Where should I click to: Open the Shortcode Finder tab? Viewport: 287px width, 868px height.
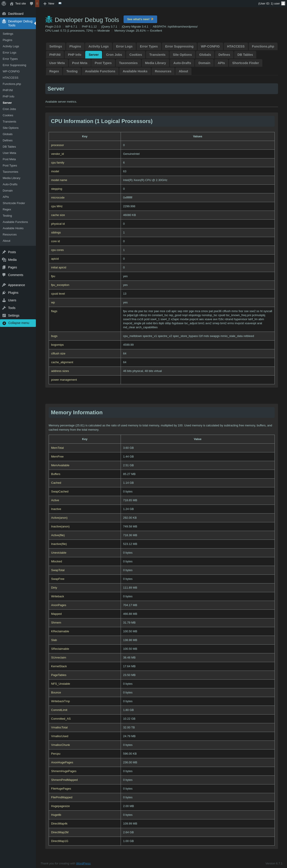coord(245,63)
